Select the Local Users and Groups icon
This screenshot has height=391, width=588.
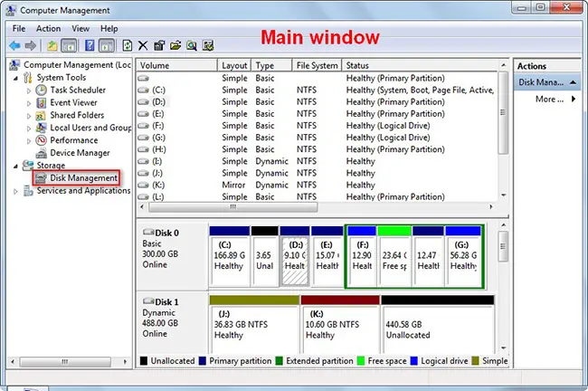(x=41, y=128)
